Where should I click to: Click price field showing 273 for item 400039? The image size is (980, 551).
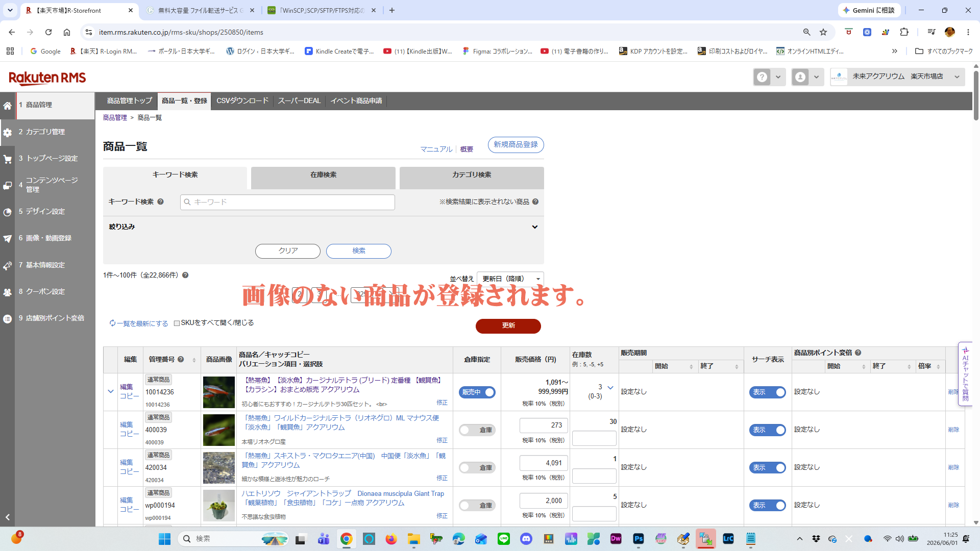544,425
